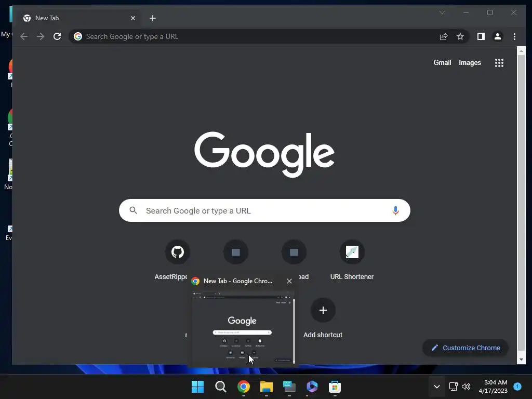The image size is (532, 399).
Task: Reload the page with the refresh icon
Action: pyautogui.click(x=57, y=36)
